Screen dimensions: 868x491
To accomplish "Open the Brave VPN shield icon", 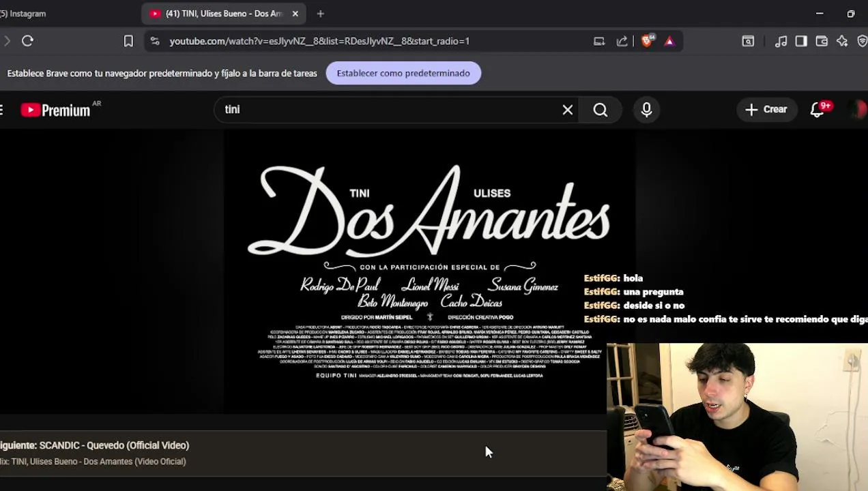I will point(862,41).
